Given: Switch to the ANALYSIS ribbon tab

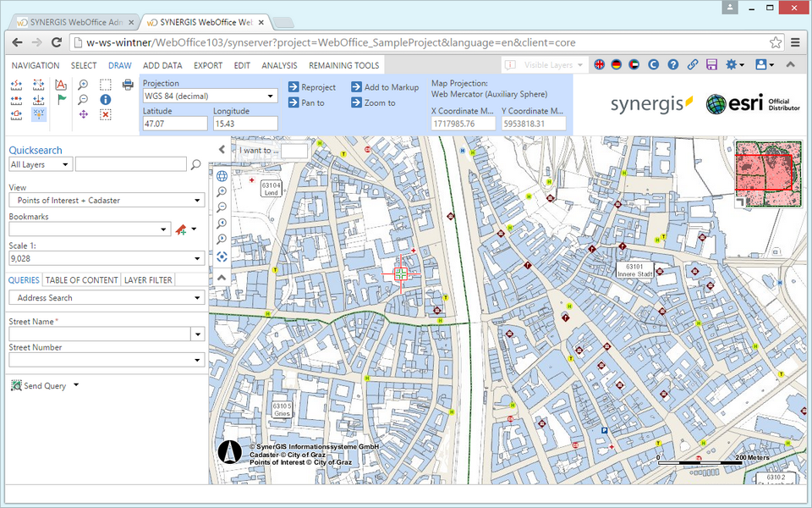Looking at the screenshot, I should click(279, 65).
